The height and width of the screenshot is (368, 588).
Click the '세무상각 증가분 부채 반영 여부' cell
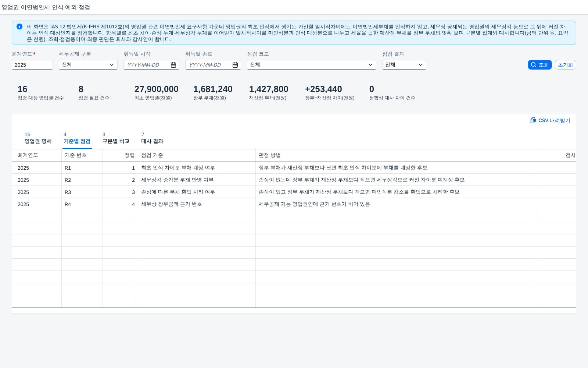[x=197, y=180]
